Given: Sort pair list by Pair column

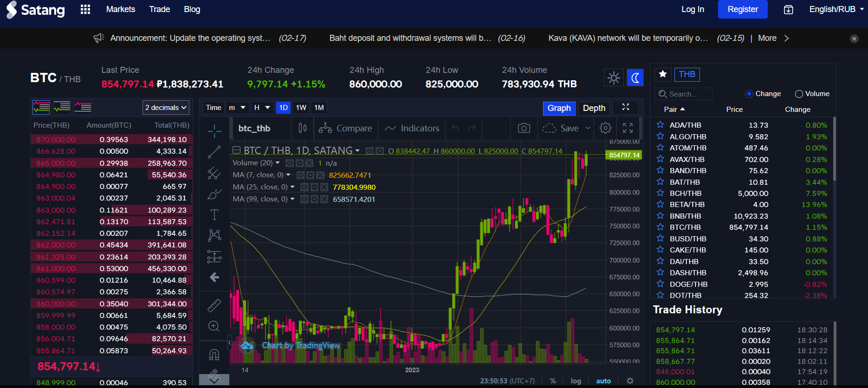Looking at the screenshot, I should [x=674, y=110].
